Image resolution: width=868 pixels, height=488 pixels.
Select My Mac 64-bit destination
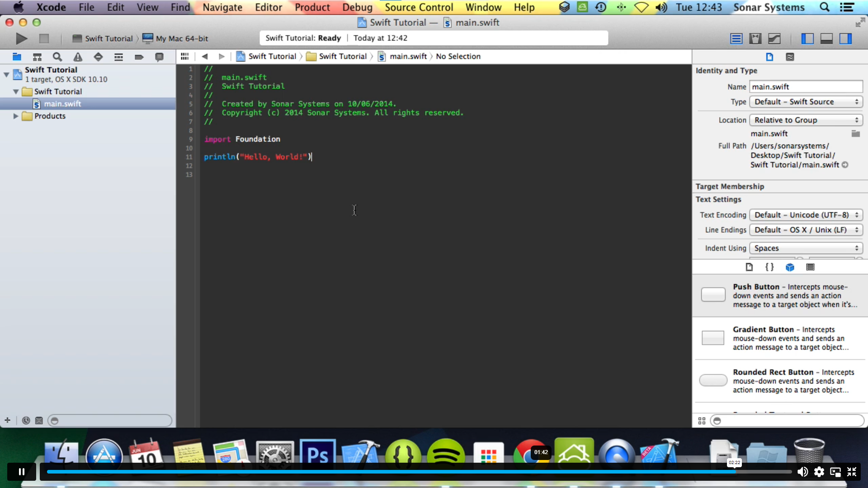[175, 38]
